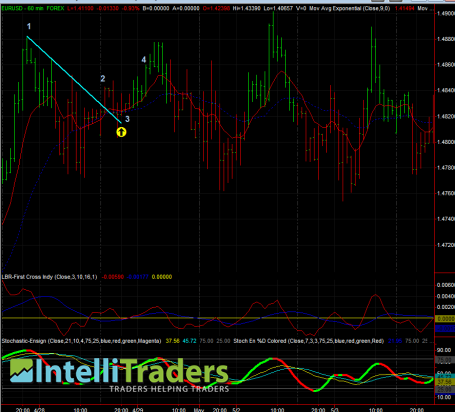Viewport: 455px width, 412px height.
Task: Click the 4/29 date label on the time axis
Action: coord(138,410)
